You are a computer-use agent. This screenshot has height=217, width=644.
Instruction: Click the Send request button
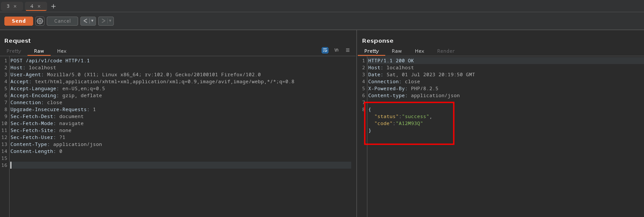click(19, 21)
